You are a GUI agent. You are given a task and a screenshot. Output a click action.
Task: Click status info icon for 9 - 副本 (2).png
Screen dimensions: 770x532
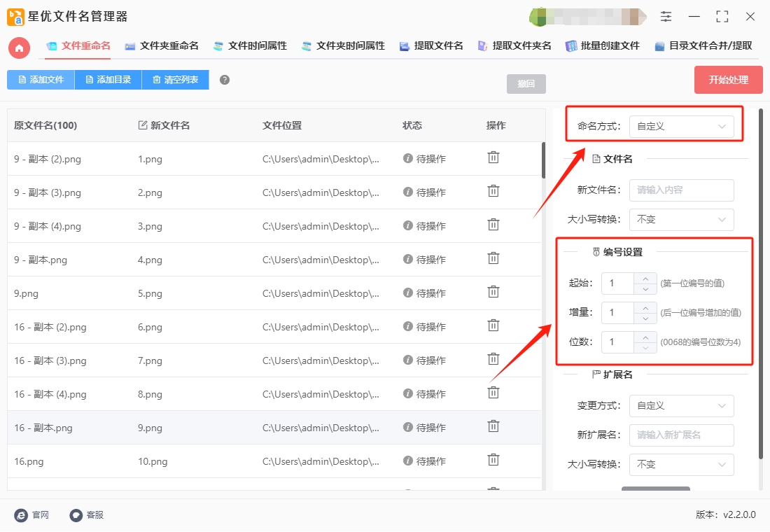coord(407,158)
